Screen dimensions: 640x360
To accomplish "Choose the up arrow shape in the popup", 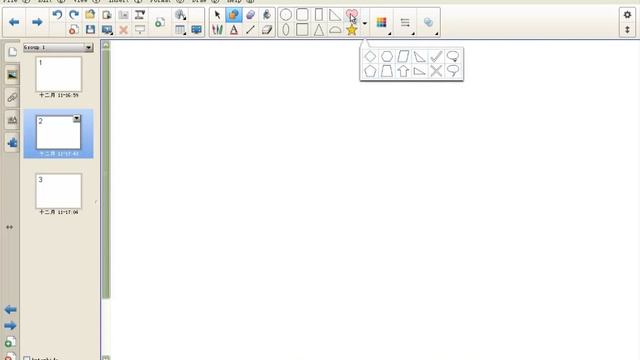I will coord(403,71).
